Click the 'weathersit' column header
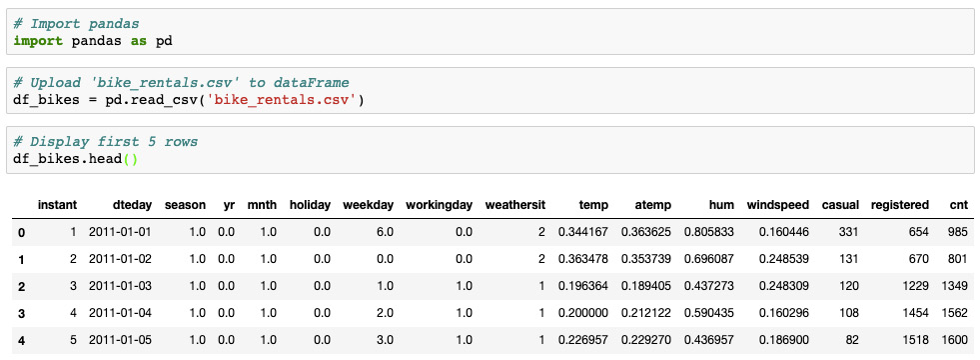The height and width of the screenshot is (360, 980). pos(515,205)
